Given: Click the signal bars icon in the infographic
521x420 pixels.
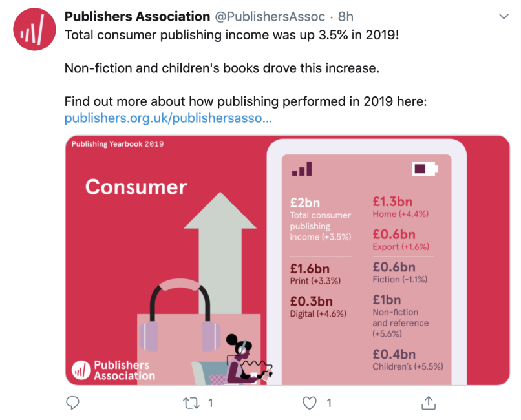Looking at the screenshot, I should [302, 169].
